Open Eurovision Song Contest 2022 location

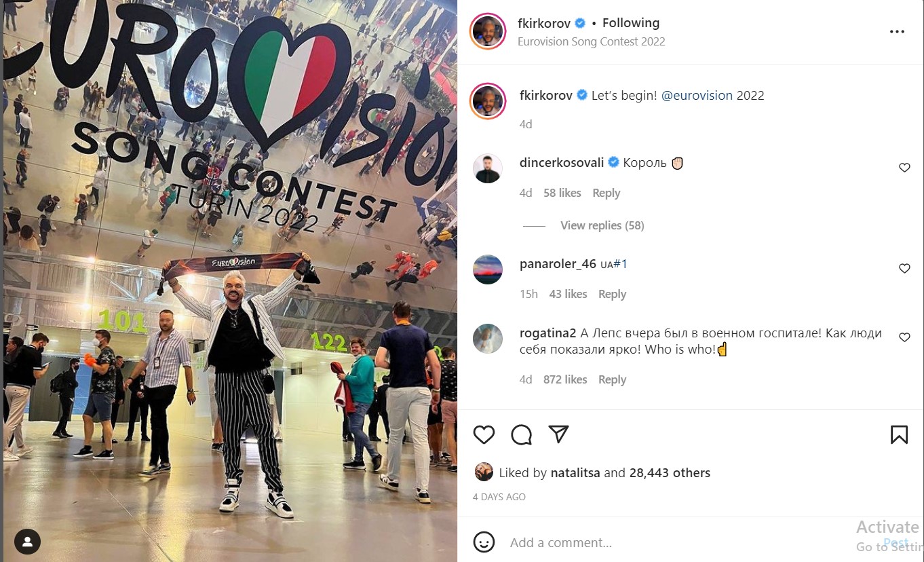[x=591, y=41]
